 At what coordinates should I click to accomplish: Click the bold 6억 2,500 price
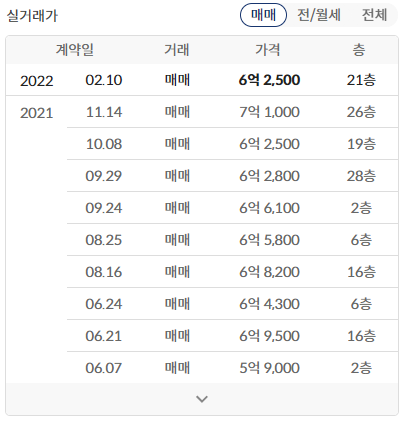269,80
